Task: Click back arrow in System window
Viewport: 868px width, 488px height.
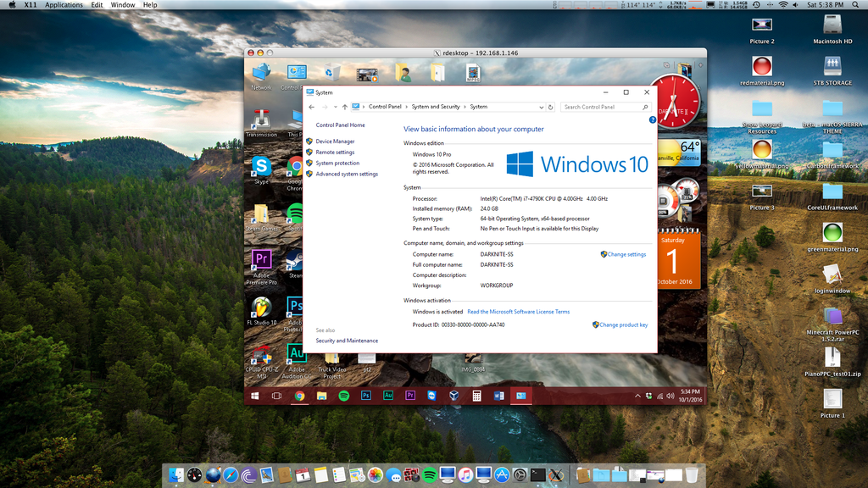Action: point(312,107)
